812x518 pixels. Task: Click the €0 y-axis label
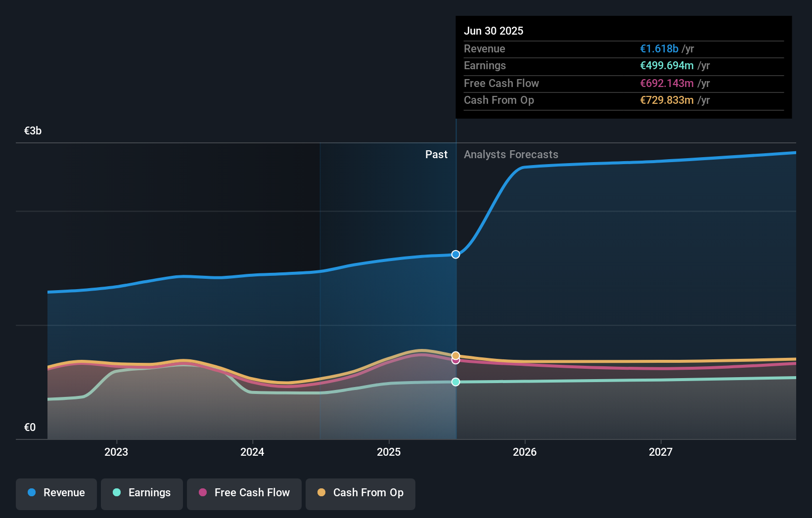(30, 428)
